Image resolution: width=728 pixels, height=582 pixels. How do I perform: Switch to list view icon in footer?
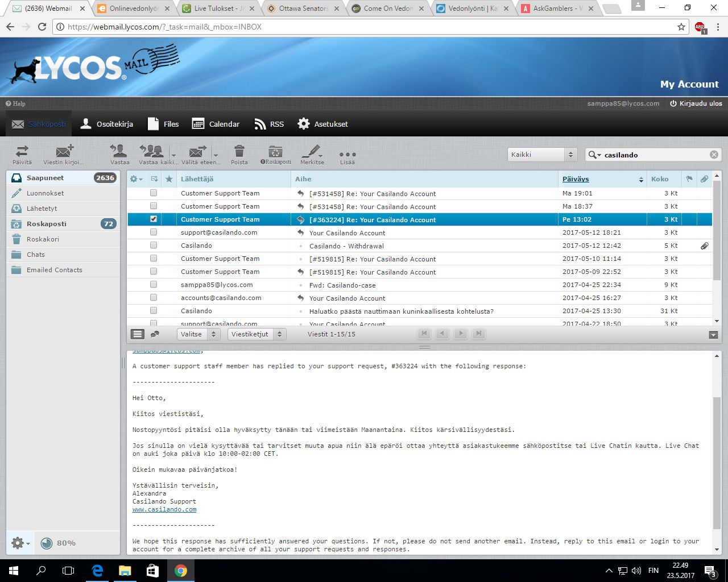coord(138,334)
